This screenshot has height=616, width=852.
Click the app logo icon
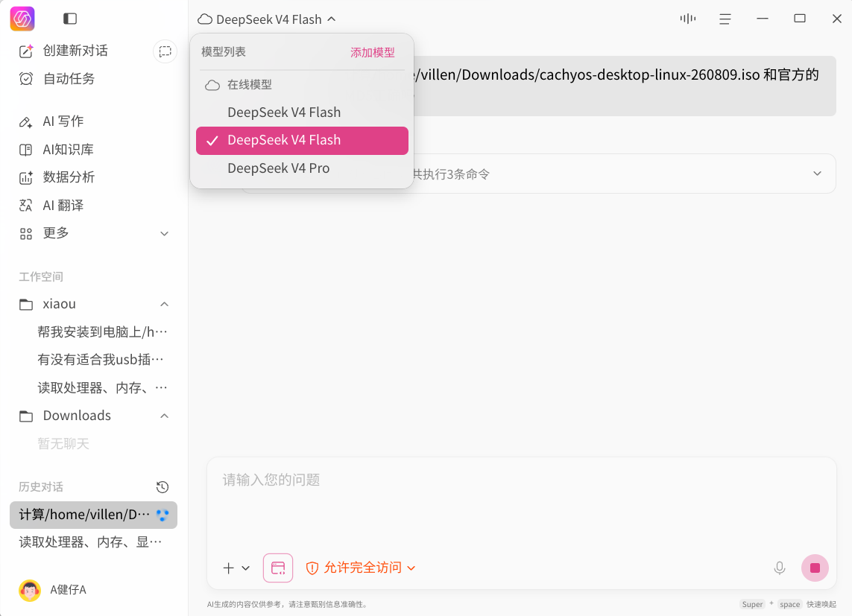(x=22, y=19)
